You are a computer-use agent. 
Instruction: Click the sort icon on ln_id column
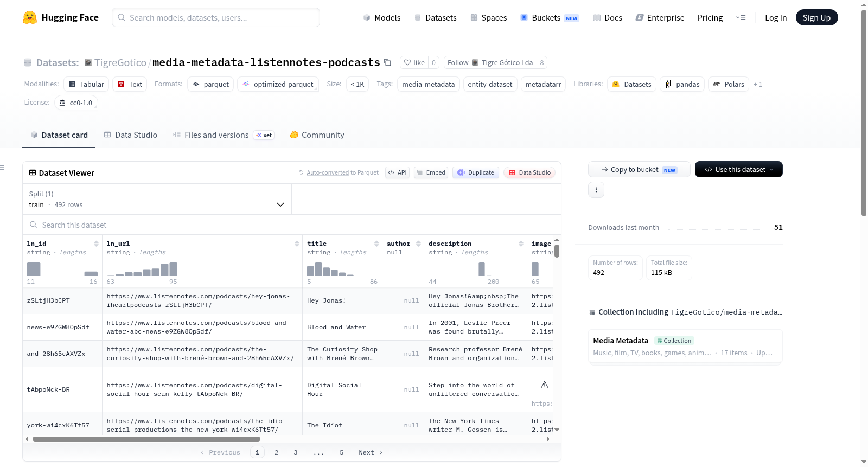[96, 244]
